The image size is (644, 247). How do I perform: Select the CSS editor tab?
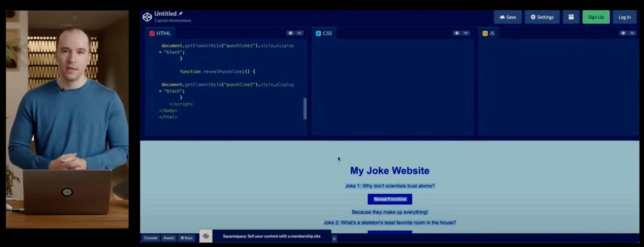324,33
